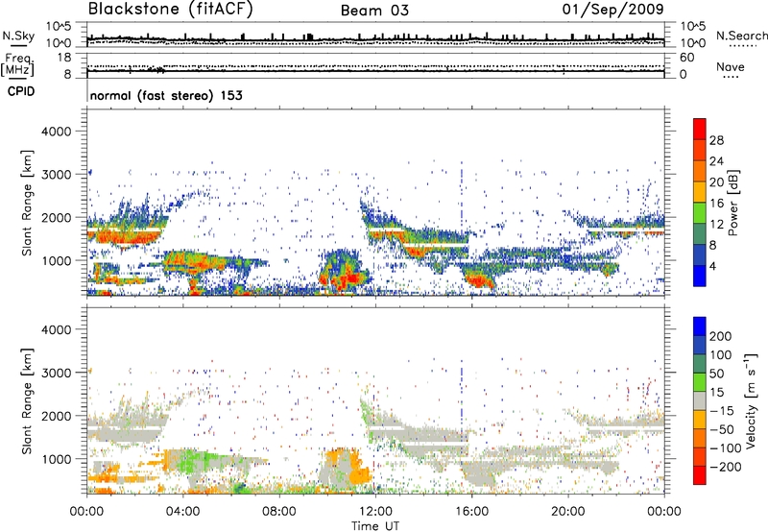Pick the light green 12–16 dB swatch
Screen dimensions: 768x532
click(x=700, y=213)
